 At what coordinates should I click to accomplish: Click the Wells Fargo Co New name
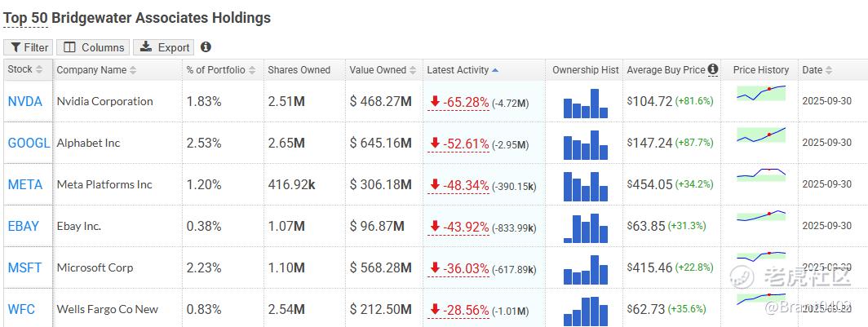click(x=108, y=309)
